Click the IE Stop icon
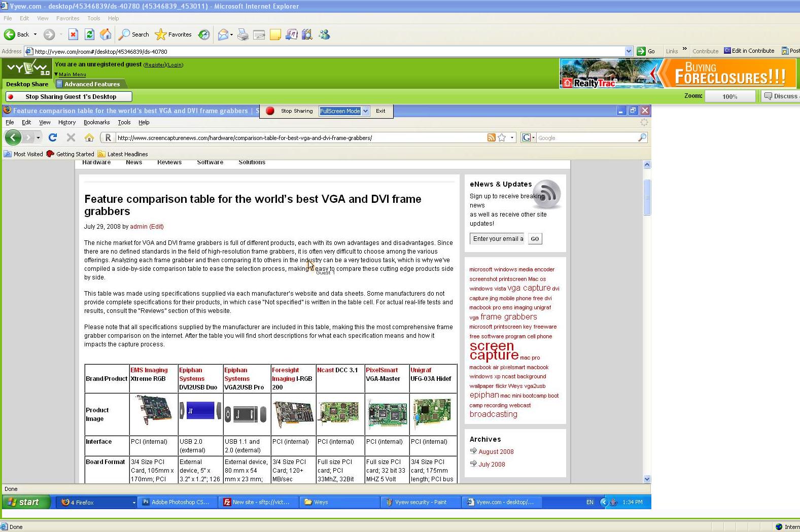Viewport: 800px width, 532px height. [x=73, y=34]
